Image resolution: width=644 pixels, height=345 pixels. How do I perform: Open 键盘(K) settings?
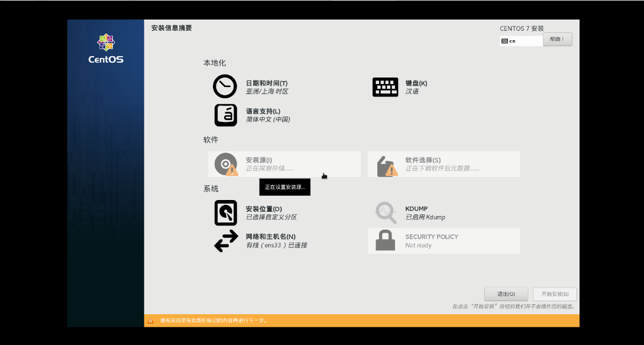click(x=416, y=83)
